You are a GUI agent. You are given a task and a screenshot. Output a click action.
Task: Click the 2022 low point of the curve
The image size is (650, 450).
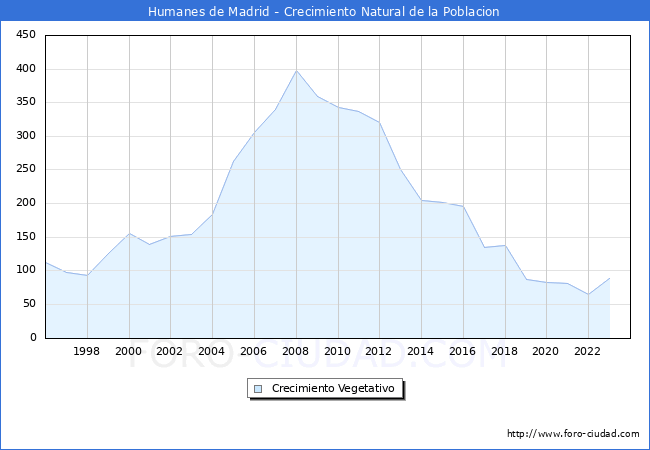coord(588,294)
